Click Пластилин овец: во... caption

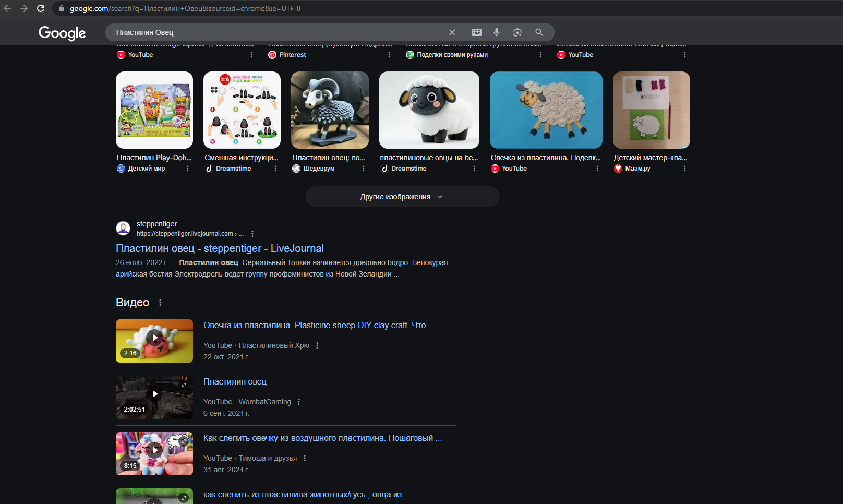click(x=329, y=158)
